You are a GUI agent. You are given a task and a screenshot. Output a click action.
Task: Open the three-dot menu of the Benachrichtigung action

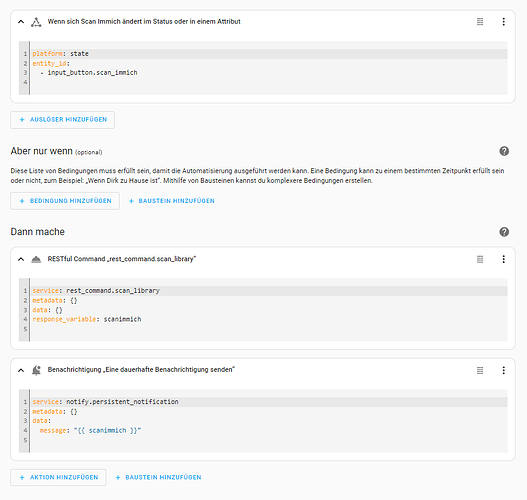coord(503,370)
